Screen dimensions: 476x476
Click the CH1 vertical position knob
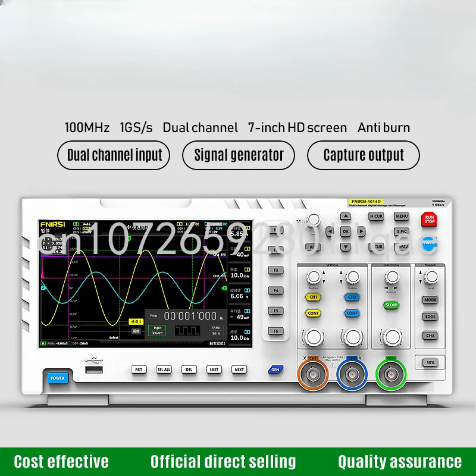point(314,277)
